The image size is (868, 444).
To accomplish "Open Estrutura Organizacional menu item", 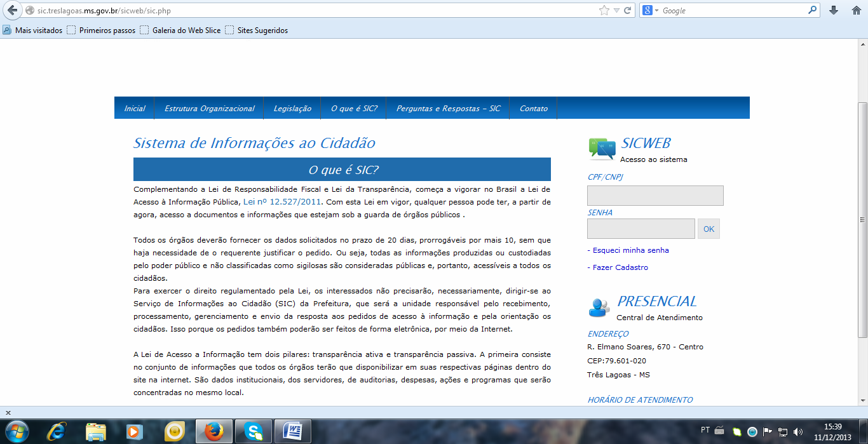I will [210, 108].
